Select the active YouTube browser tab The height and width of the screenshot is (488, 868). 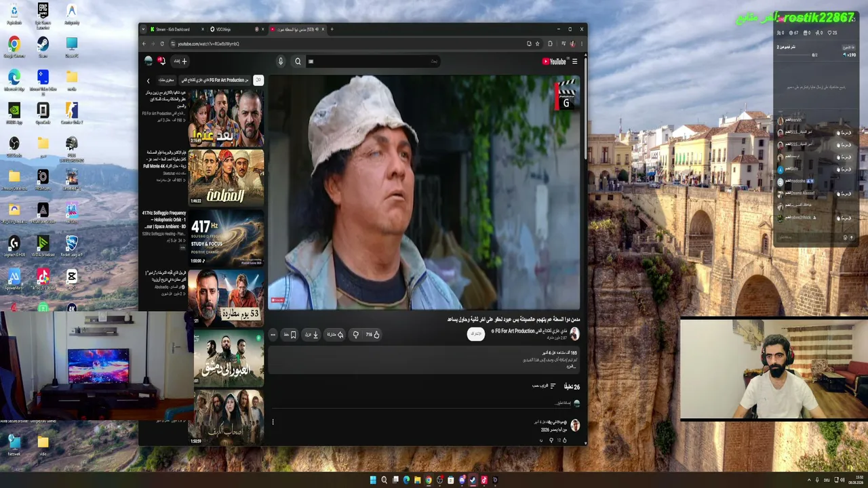click(298, 29)
